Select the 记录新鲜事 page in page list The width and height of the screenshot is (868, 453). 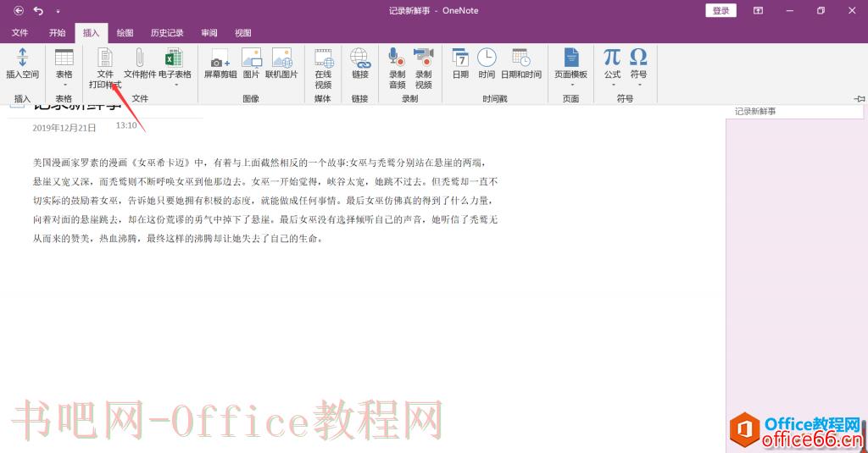coord(794,111)
